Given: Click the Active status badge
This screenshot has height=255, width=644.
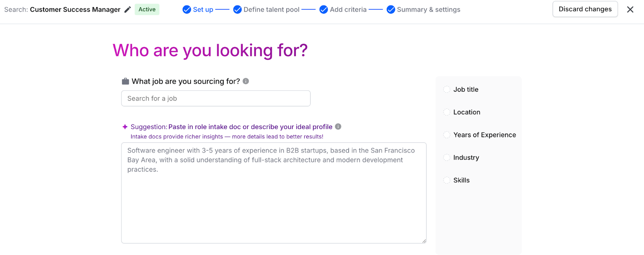Looking at the screenshot, I should click(147, 10).
